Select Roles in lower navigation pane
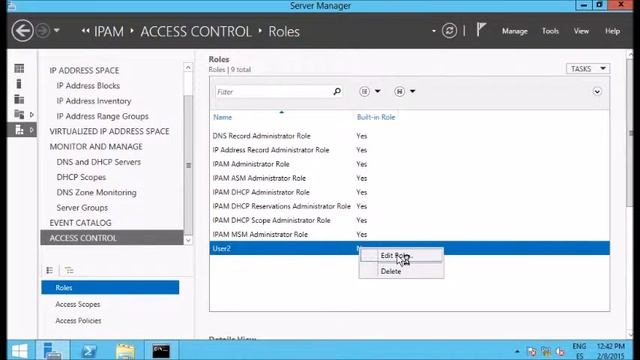Viewport: 640px width, 360px height. (x=110, y=287)
